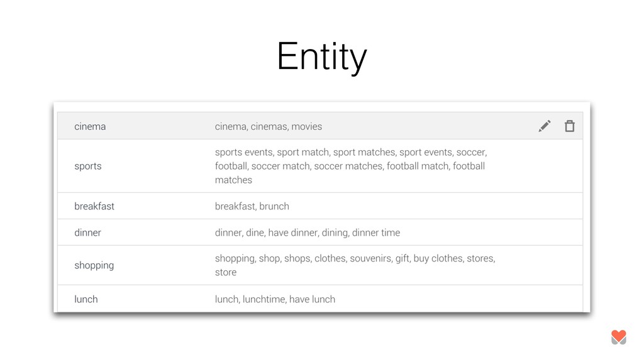This screenshot has width=644, height=362.
Task: Select the breakfast entity name
Action: pyautogui.click(x=94, y=206)
